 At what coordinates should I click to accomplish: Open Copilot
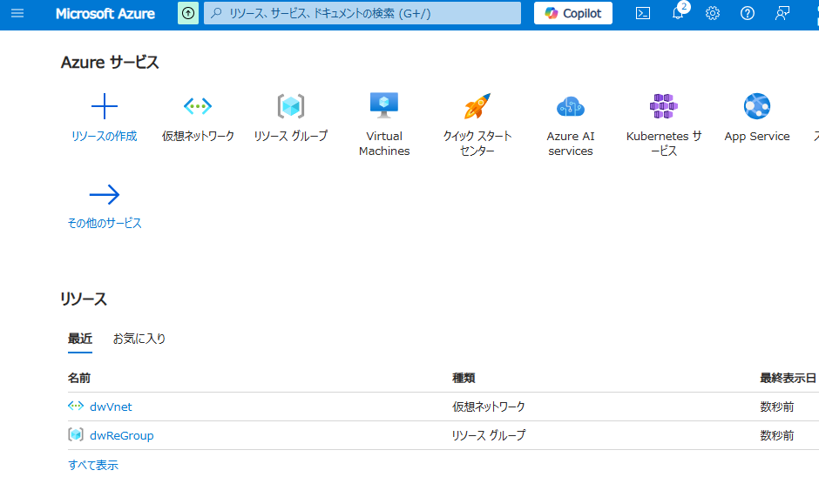[573, 14]
